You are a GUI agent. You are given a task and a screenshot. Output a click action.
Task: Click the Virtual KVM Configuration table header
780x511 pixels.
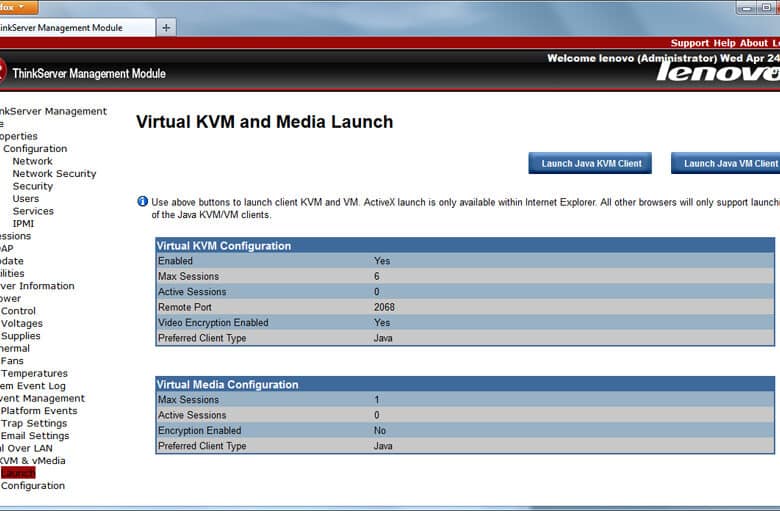click(x=465, y=245)
